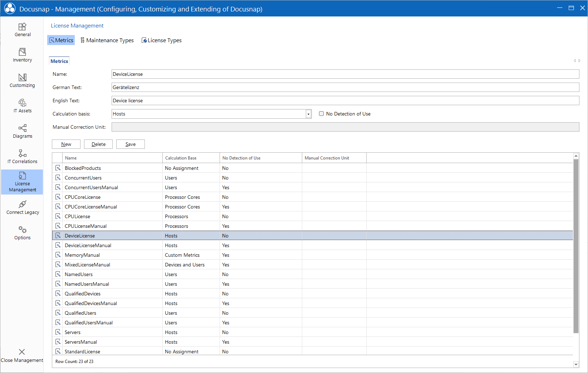Select the QualifiedUsersManual row name
The height and width of the screenshot is (373, 588).
click(x=89, y=323)
